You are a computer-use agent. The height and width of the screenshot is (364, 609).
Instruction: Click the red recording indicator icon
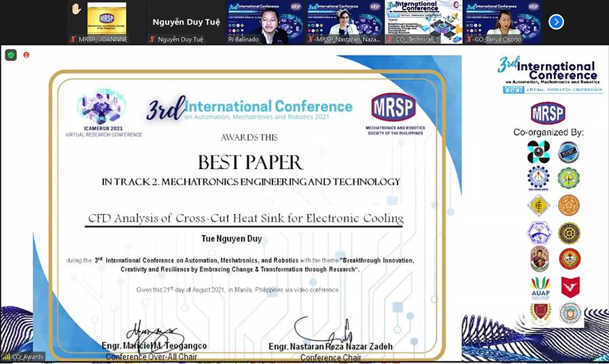click(x=27, y=55)
